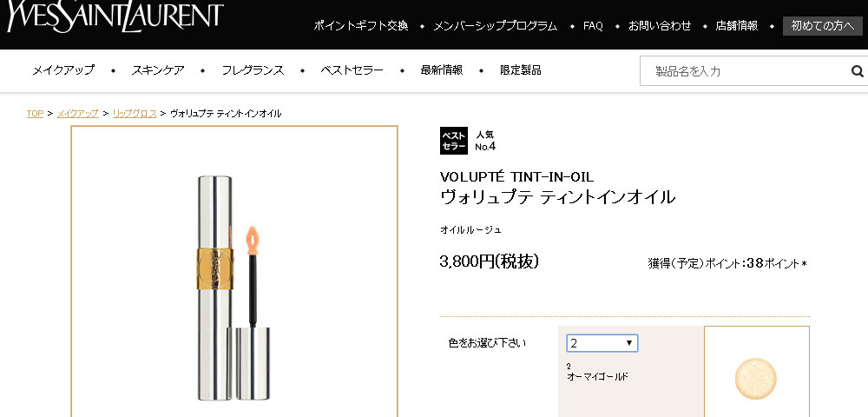Open the メイクアップ category menu

pyautogui.click(x=63, y=70)
